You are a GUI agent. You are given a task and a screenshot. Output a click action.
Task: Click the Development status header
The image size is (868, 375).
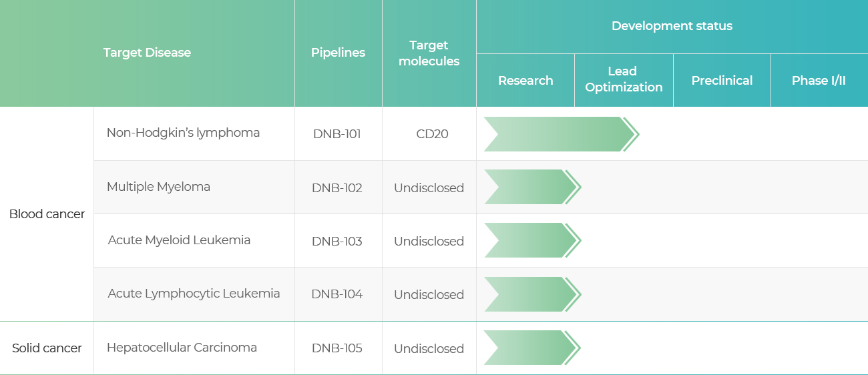[672, 27]
